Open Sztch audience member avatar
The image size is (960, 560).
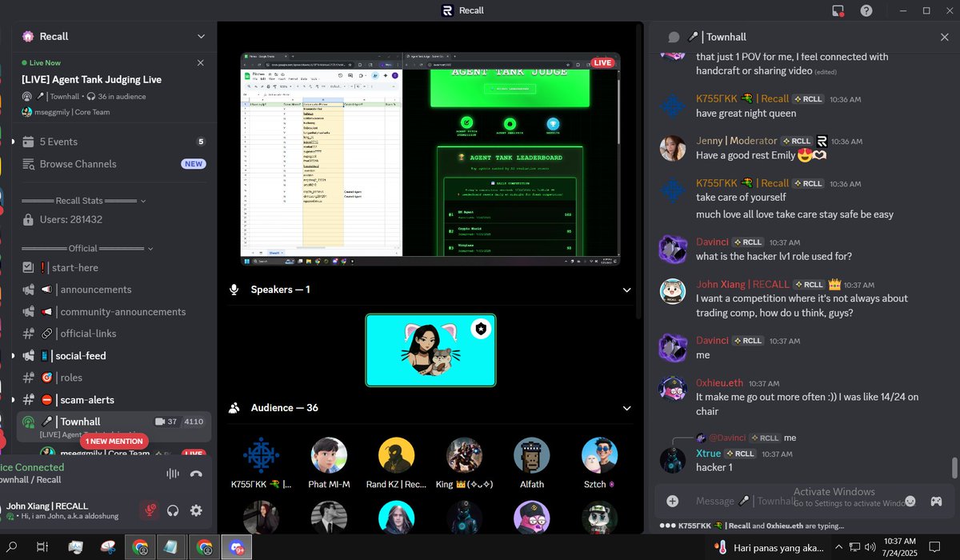(x=600, y=455)
